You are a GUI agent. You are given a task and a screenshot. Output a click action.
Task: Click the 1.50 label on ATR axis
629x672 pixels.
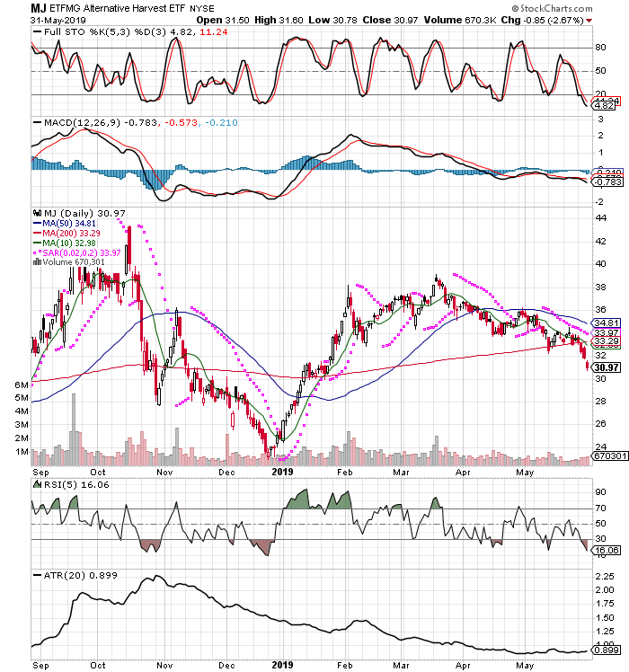[605, 617]
